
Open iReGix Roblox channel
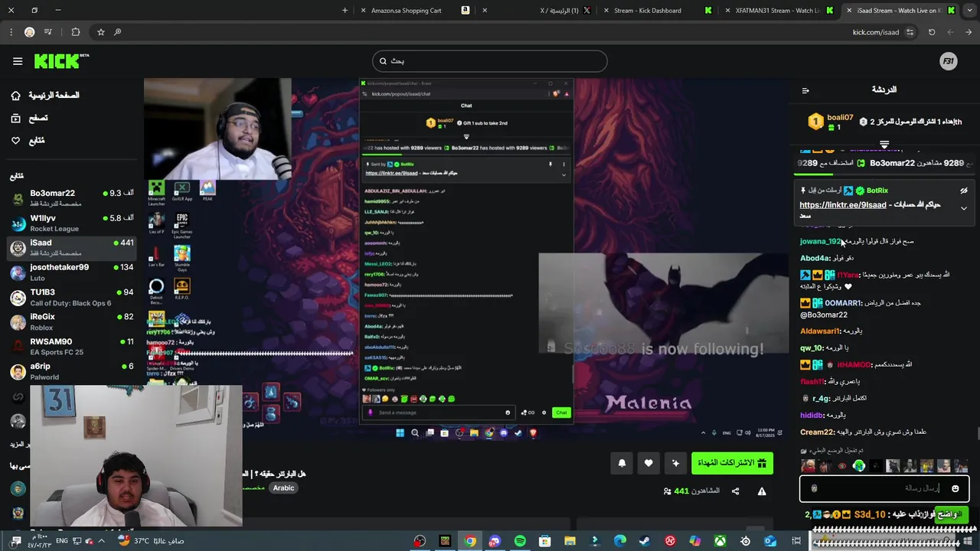pyautogui.click(x=72, y=321)
